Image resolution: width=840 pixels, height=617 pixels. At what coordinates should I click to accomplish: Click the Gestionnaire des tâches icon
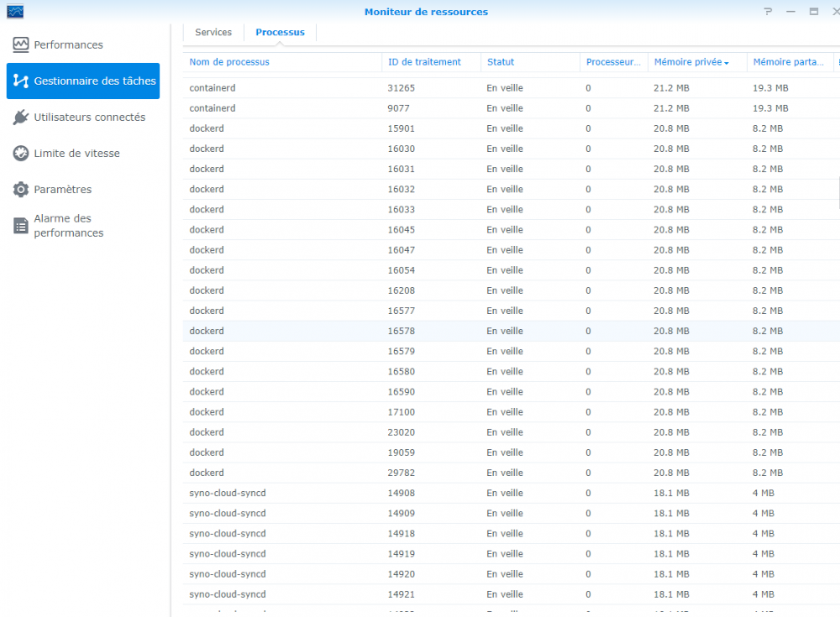click(21, 81)
